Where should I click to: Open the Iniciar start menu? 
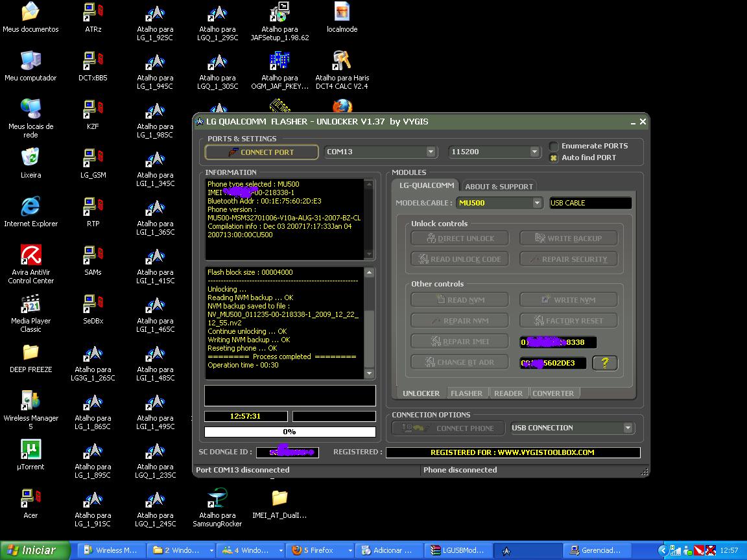(x=34, y=550)
